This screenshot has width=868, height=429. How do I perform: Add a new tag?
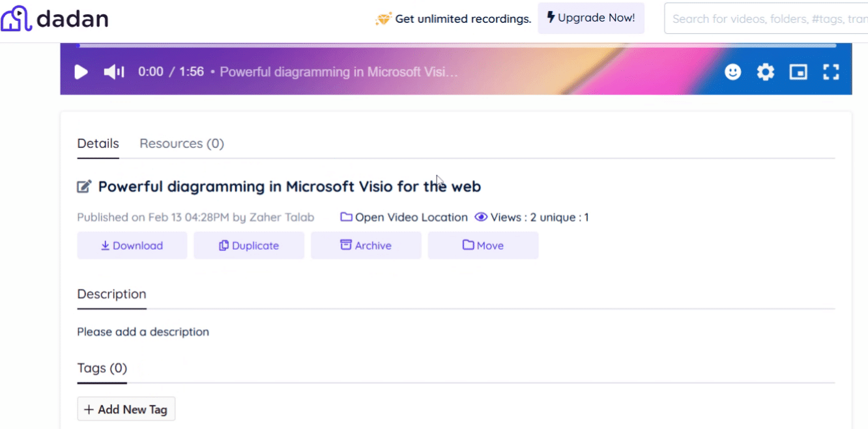pos(126,409)
